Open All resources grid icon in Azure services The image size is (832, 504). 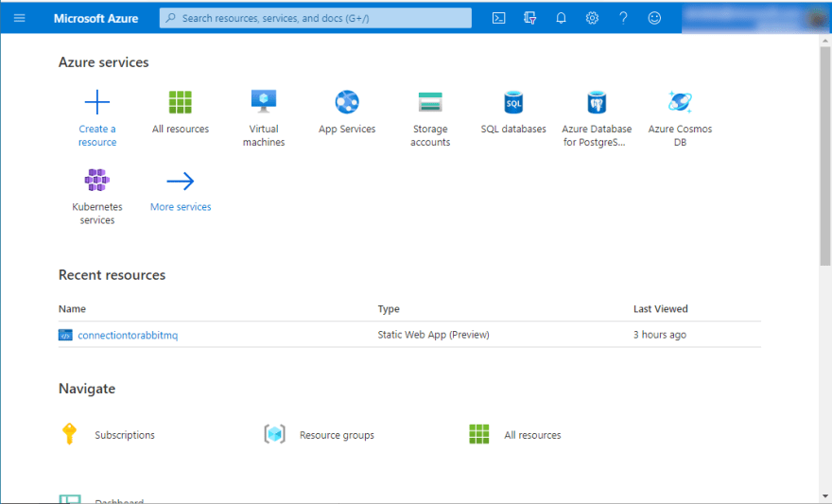pos(181,102)
